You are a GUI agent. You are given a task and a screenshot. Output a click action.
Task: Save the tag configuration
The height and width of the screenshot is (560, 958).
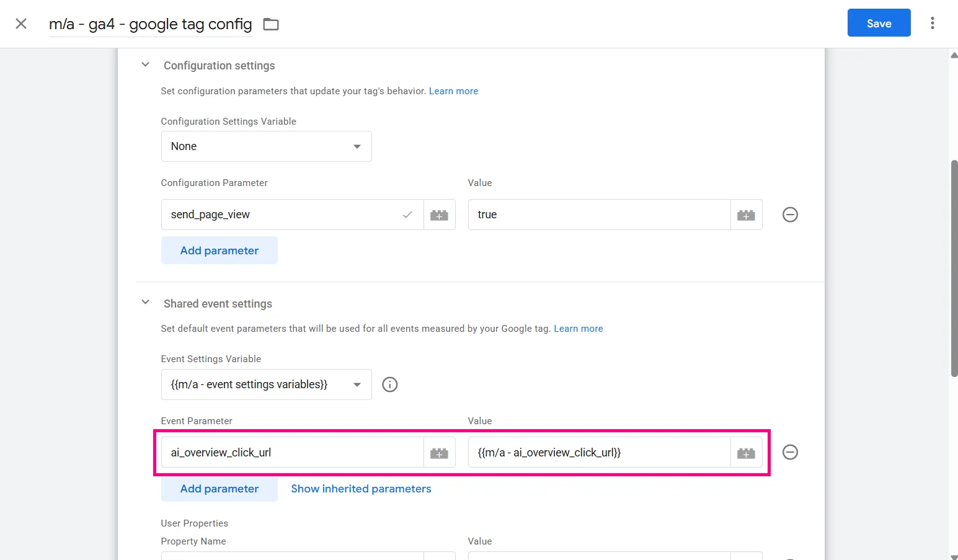tap(879, 23)
